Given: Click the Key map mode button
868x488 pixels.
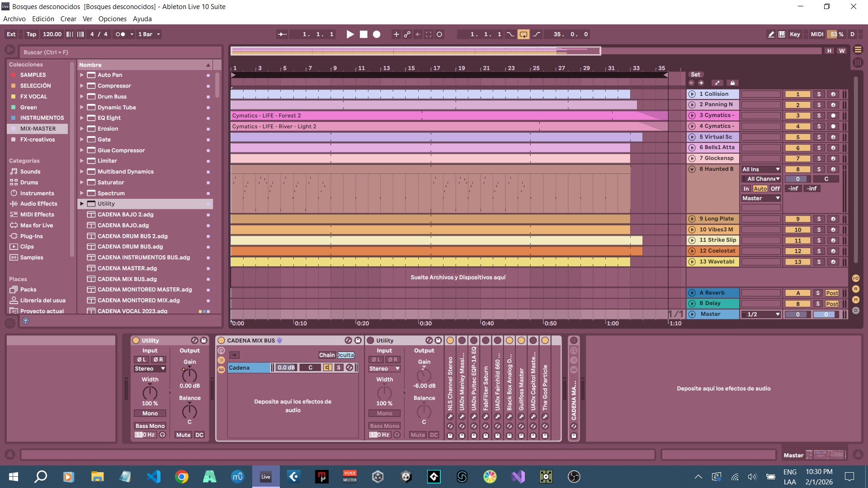Looking at the screenshot, I should pos(795,34).
